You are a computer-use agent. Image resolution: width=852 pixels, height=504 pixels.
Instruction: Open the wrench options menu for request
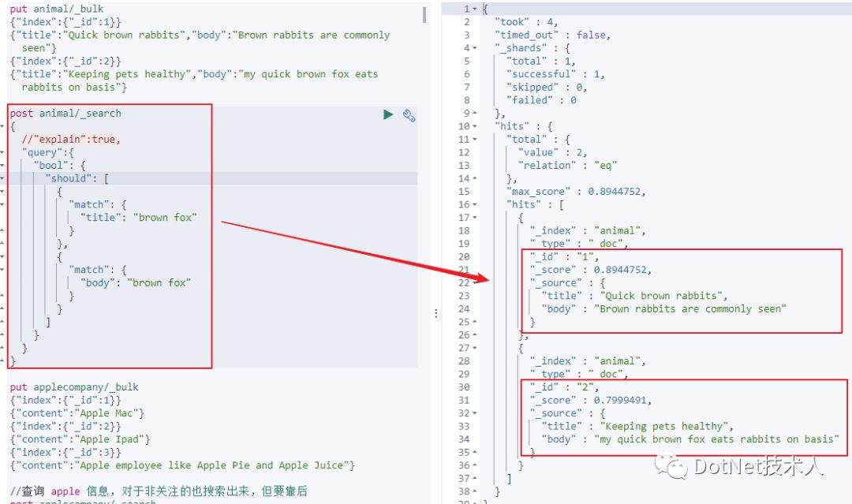409,115
